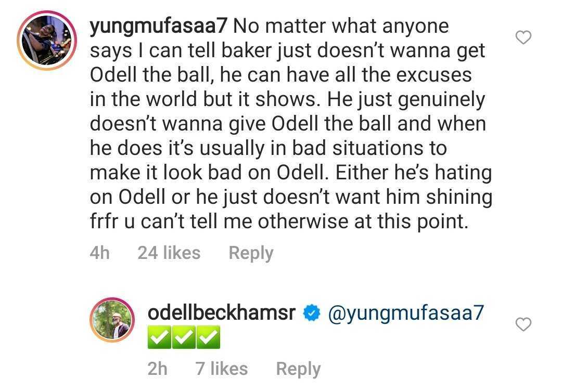View 24 likes on the top comment
The height and width of the screenshot is (392, 562).
[x=169, y=253]
